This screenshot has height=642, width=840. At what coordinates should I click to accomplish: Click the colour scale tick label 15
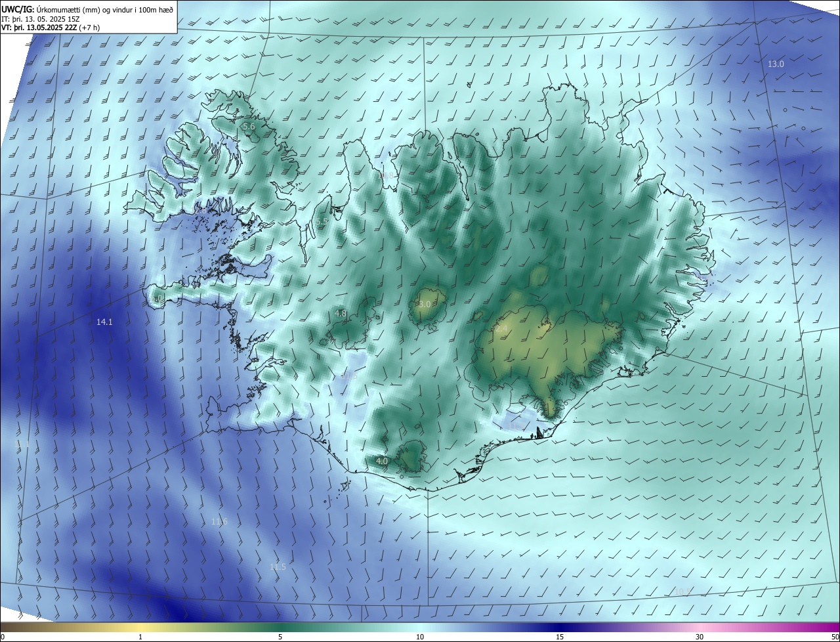pos(560,637)
